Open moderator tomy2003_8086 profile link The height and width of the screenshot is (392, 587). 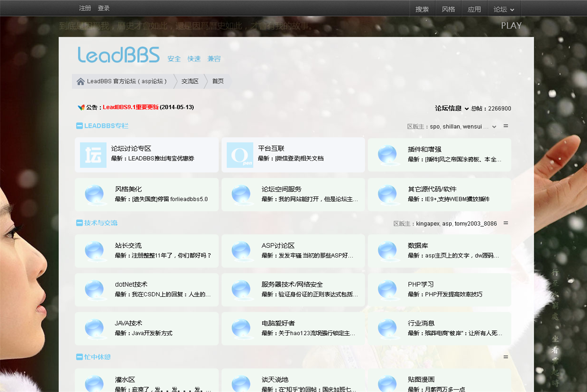(476, 224)
